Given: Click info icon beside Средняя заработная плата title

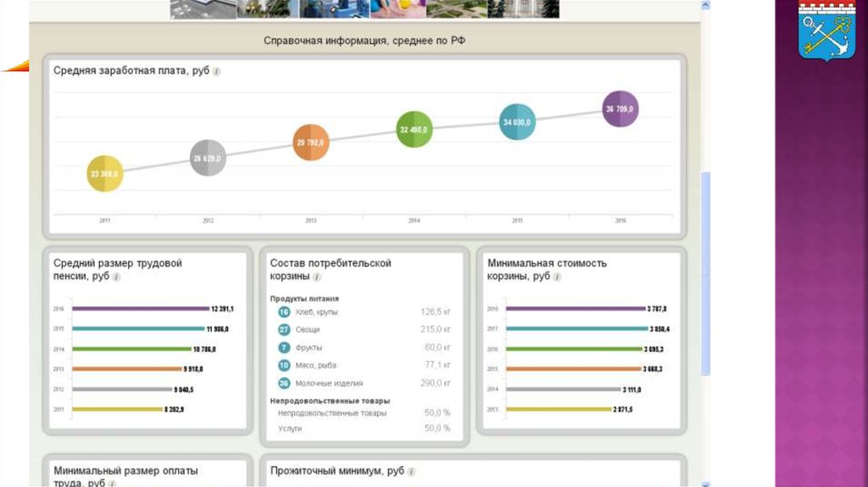Looking at the screenshot, I should (216, 72).
